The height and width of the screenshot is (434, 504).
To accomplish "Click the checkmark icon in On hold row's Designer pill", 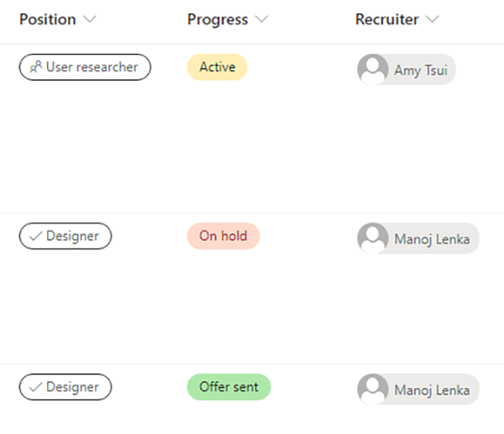I will click(35, 236).
